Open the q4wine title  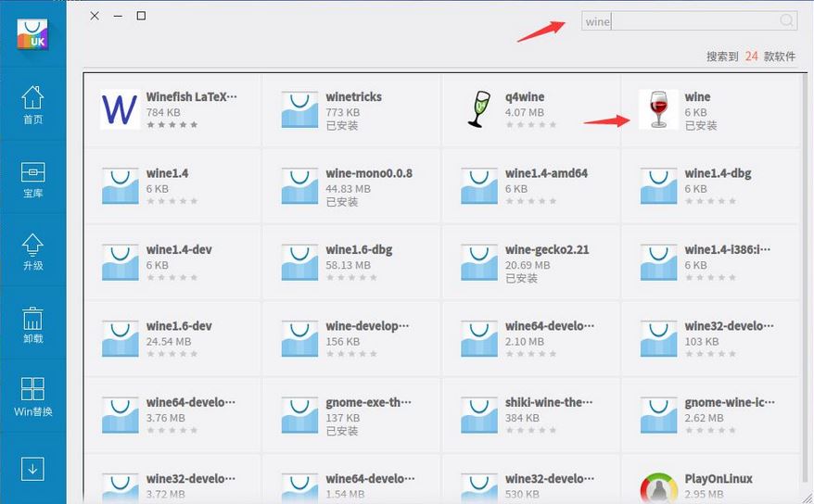point(525,97)
